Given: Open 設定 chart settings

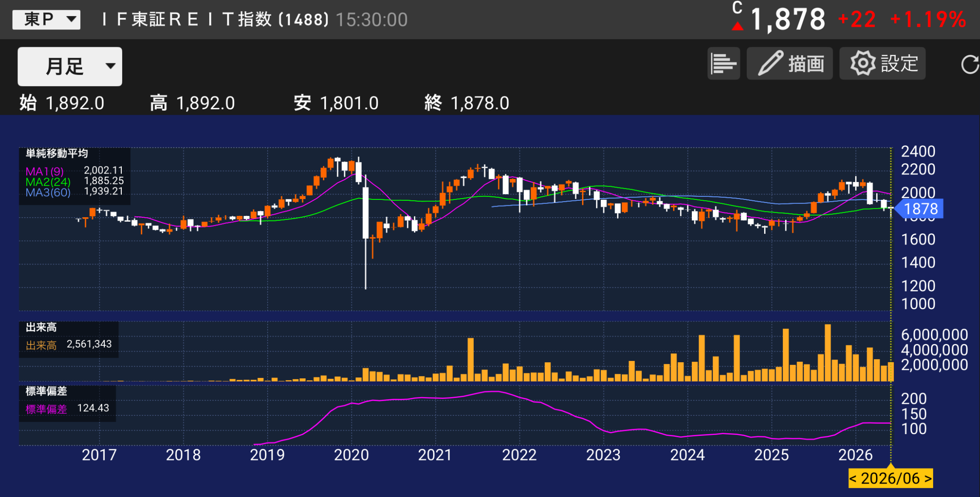Looking at the screenshot, I should (x=882, y=63).
